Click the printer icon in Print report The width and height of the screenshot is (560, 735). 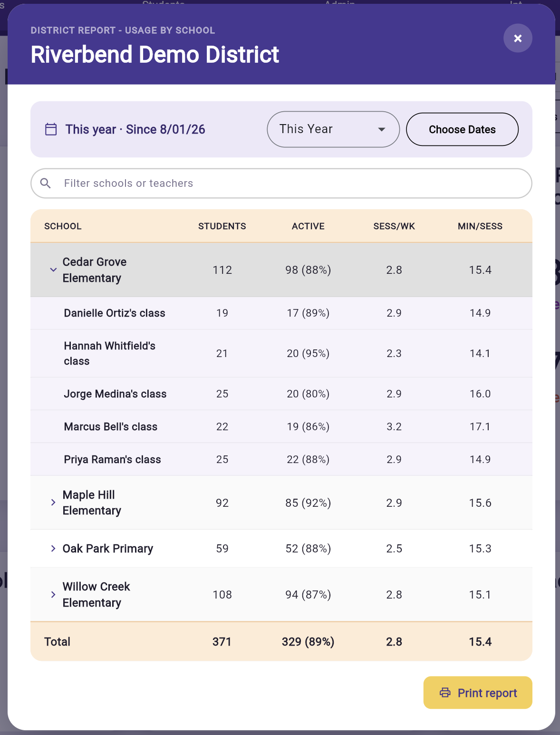click(x=445, y=692)
